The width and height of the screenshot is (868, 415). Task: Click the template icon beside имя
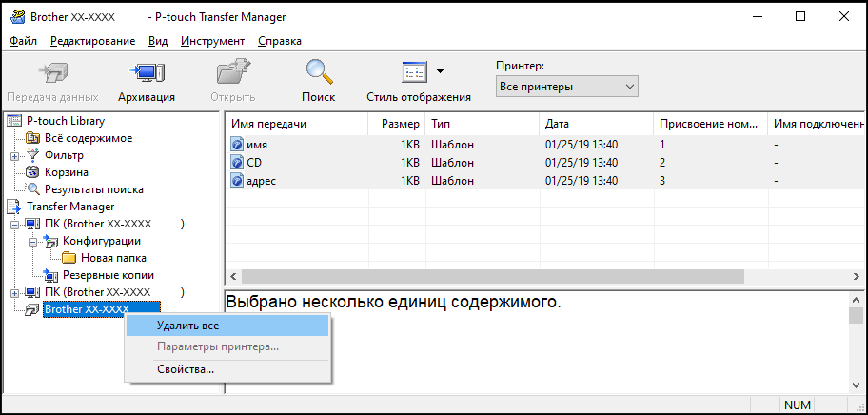[x=237, y=145]
